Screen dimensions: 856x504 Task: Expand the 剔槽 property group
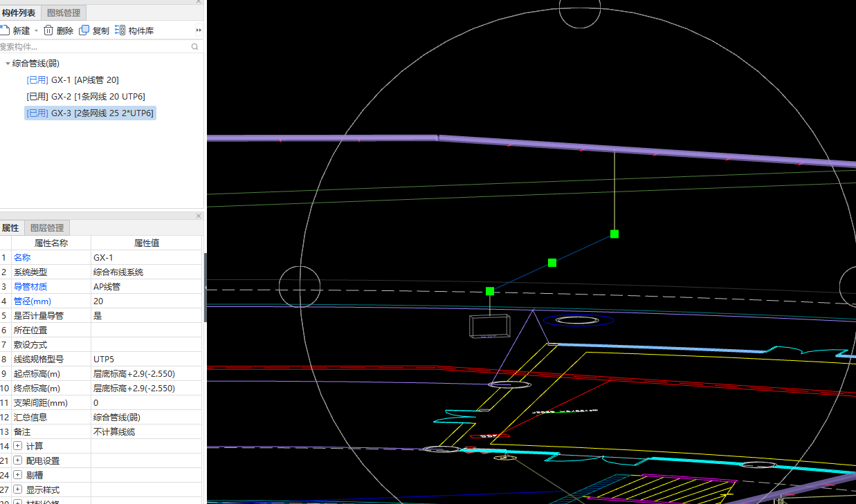pyautogui.click(x=18, y=476)
